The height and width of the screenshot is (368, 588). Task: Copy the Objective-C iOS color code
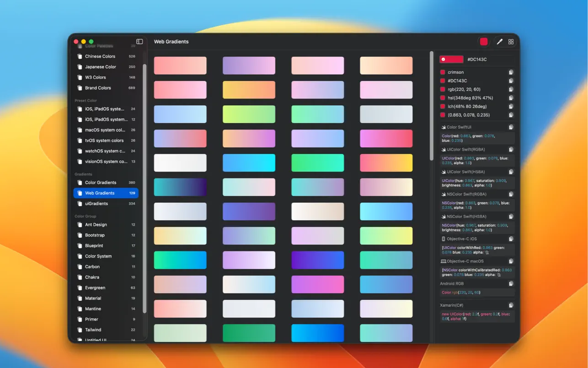[x=511, y=238]
